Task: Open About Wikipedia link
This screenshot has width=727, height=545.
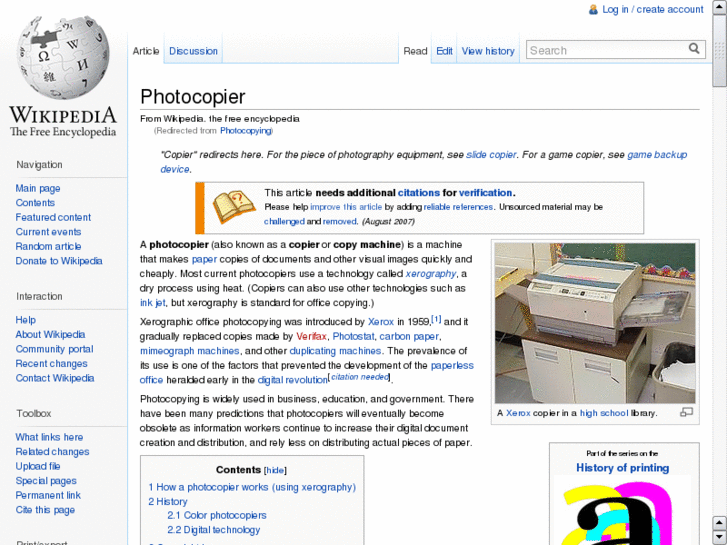Action: [x=51, y=334]
